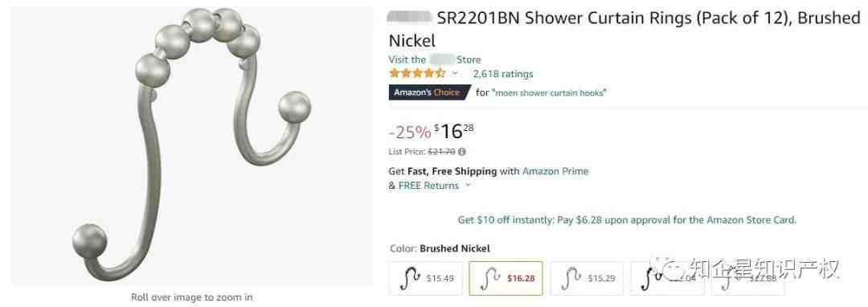Choose the $15.29 color swatch

587,278
